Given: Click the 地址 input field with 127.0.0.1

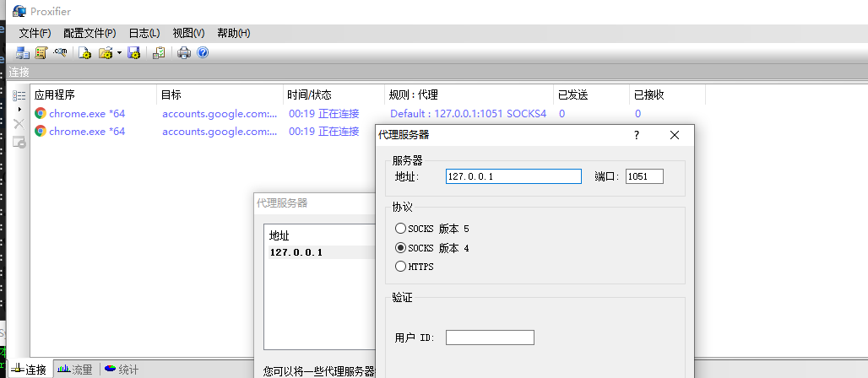Looking at the screenshot, I should [x=513, y=176].
